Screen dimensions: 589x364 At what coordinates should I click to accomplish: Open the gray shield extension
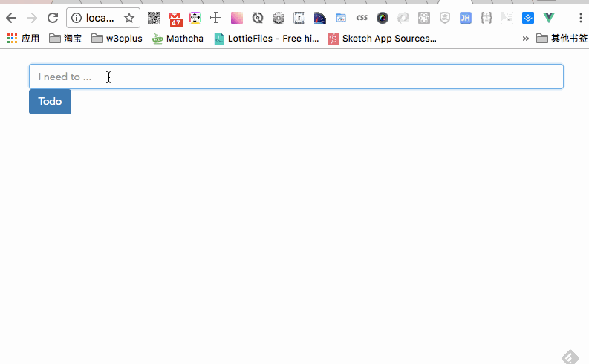[445, 18]
